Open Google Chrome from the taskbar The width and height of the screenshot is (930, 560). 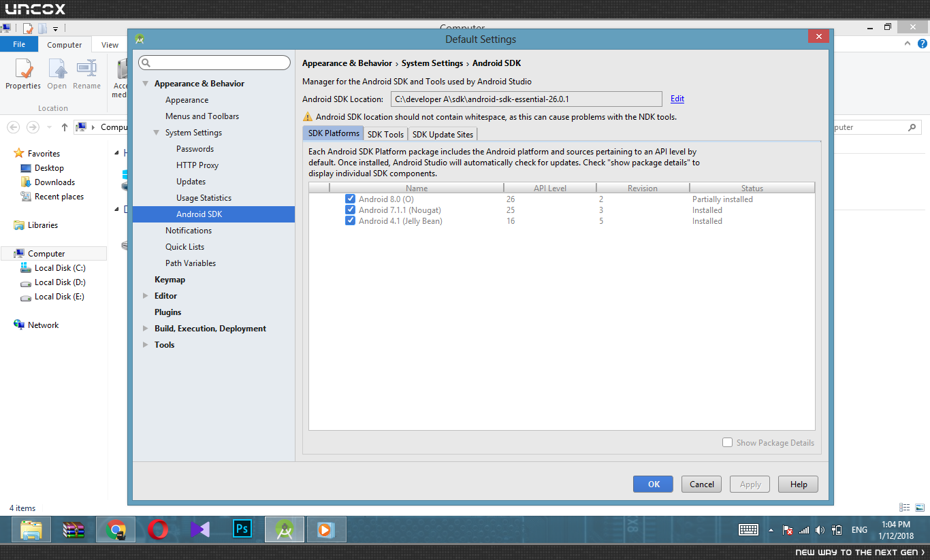(116, 529)
